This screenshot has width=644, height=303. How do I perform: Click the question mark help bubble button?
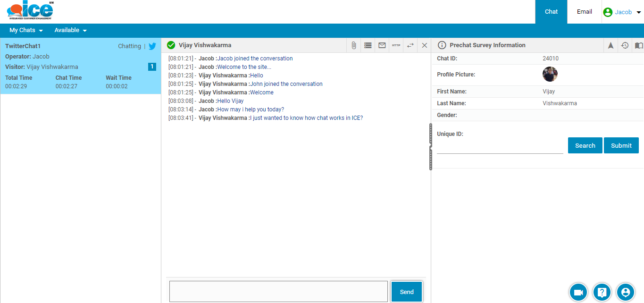pos(602,292)
